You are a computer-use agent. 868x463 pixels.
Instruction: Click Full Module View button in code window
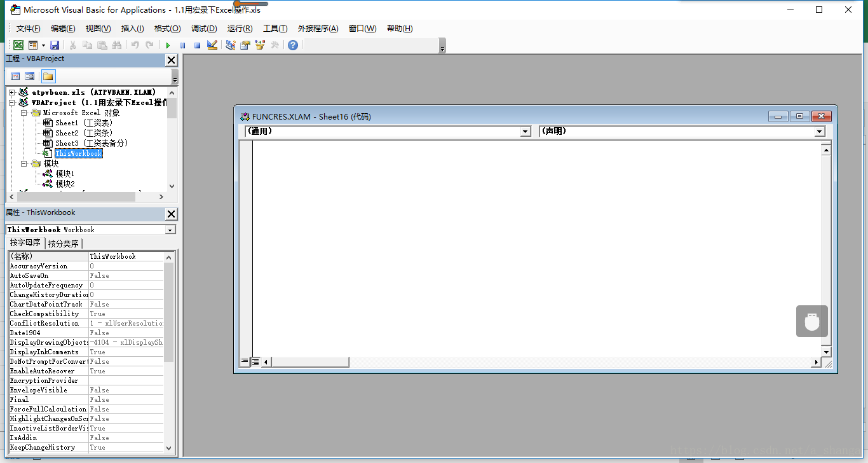255,362
